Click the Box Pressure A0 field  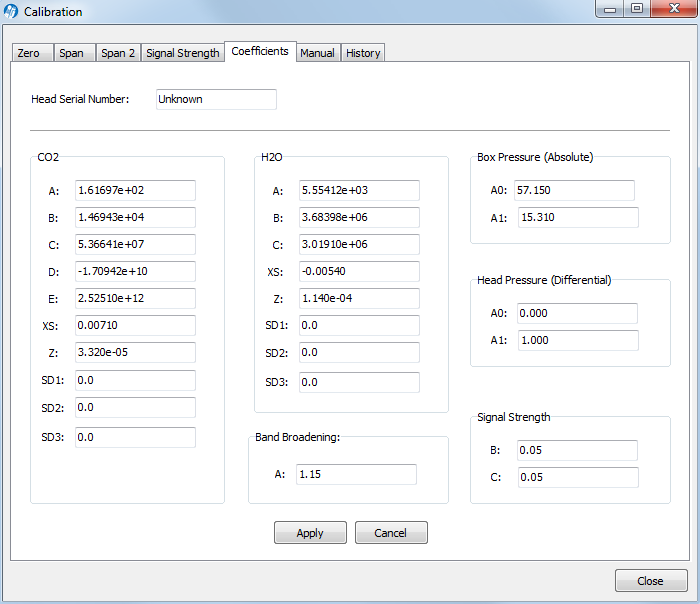point(574,191)
